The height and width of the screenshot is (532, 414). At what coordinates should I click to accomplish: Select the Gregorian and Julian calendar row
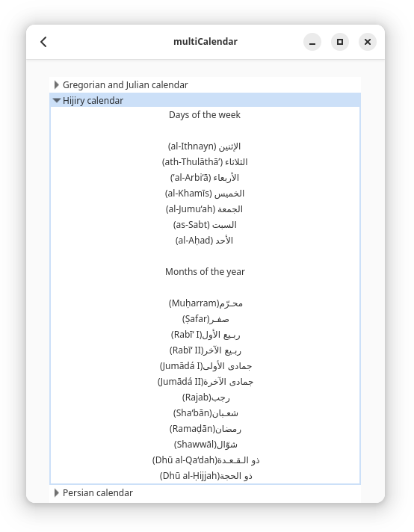point(205,85)
